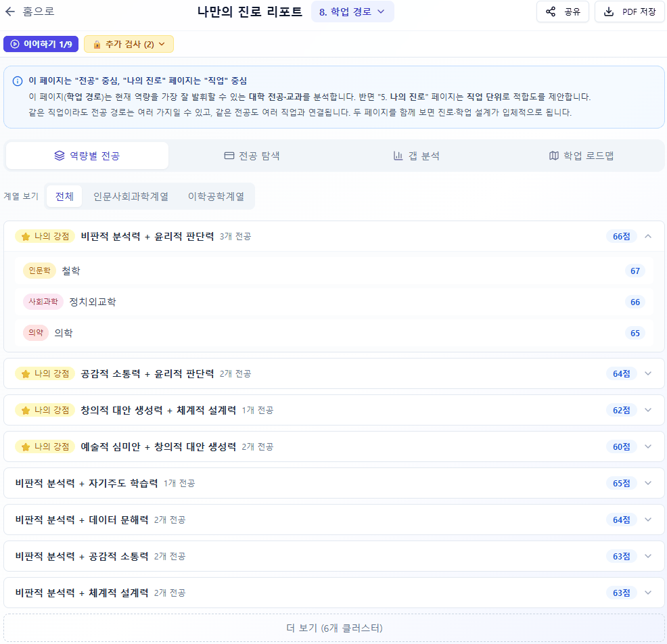The height and width of the screenshot is (644, 667).
Task: Open the 정치외교학 major row
Action: point(334,302)
